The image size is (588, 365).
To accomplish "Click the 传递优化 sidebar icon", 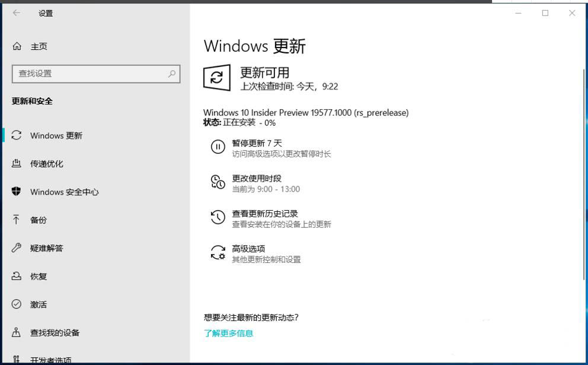I will click(17, 163).
